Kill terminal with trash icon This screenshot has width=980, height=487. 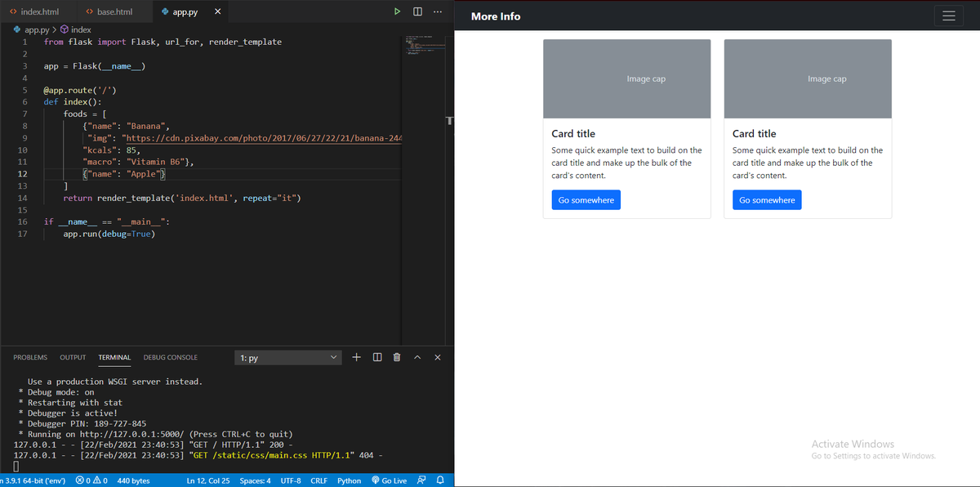coord(397,357)
